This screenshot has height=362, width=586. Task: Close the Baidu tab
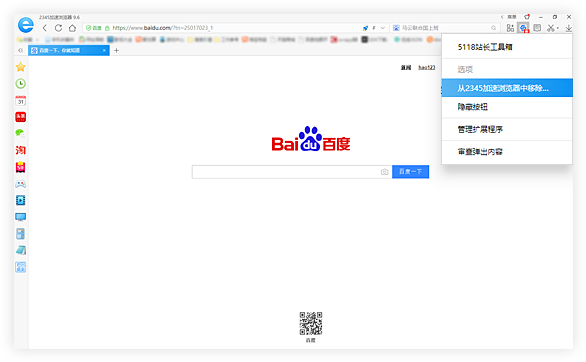(x=104, y=50)
